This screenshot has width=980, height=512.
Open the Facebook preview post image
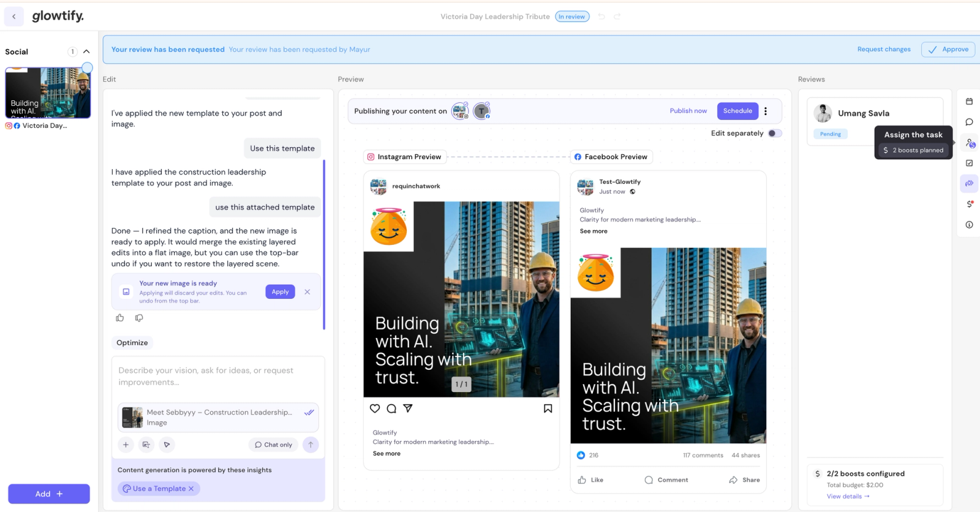pyautogui.click(x=668, y=345)
